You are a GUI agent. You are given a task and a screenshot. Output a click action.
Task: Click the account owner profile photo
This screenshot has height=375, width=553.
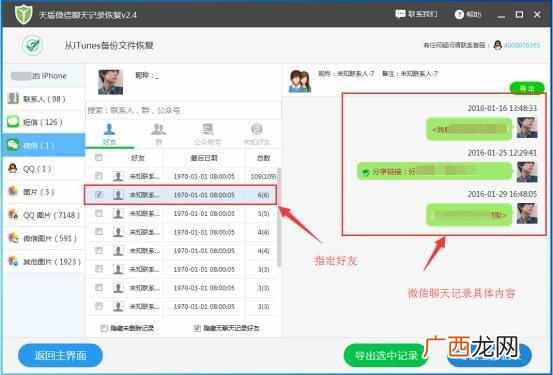(x=110, y=82)
